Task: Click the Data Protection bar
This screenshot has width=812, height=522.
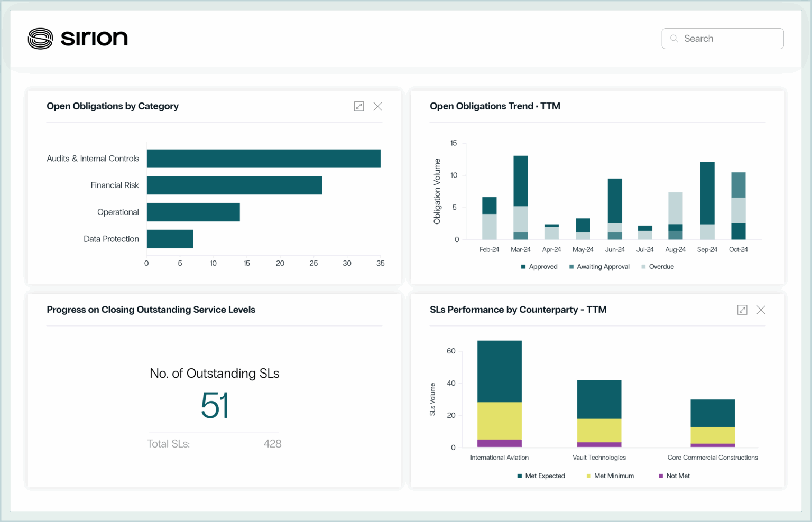Action: [170, 239]
